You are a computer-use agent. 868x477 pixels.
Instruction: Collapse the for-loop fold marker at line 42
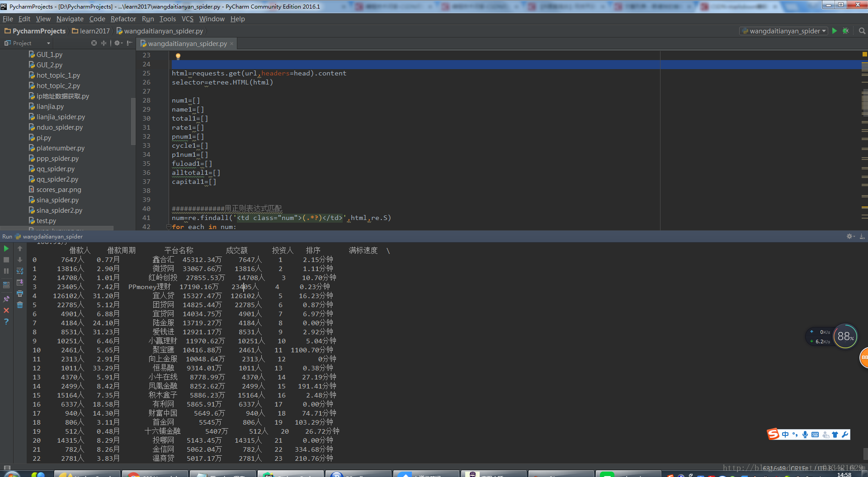point(169,227)
